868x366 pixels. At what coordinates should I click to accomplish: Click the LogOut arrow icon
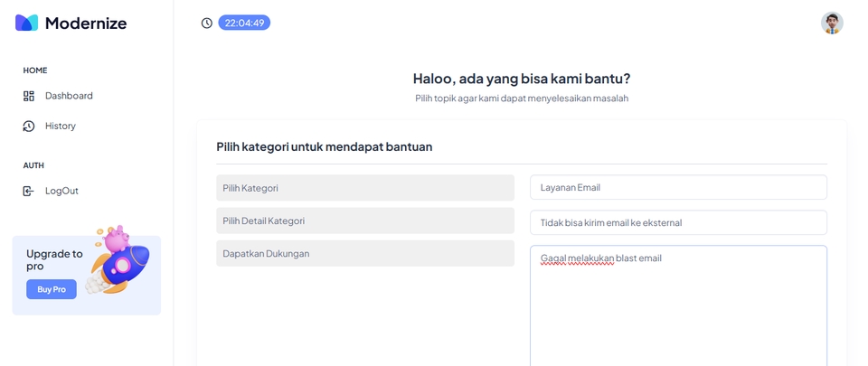[28, 192]
